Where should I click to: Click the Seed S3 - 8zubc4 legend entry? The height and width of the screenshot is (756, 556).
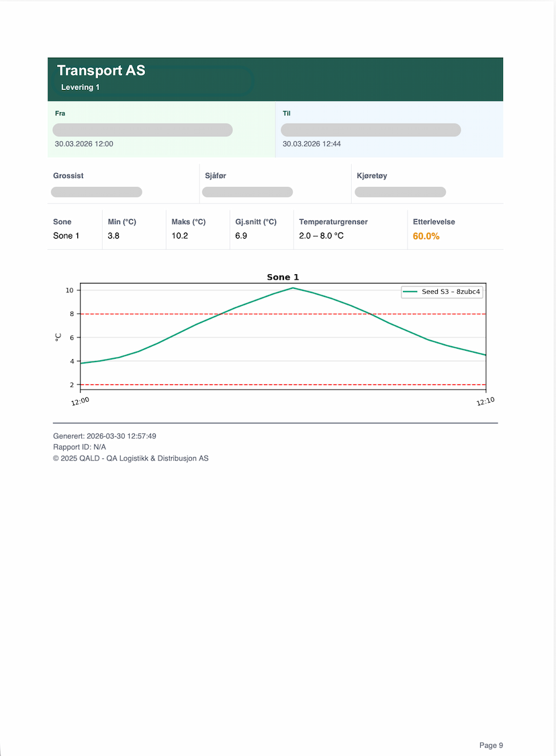pyautogui.click(x=442, y=292)
